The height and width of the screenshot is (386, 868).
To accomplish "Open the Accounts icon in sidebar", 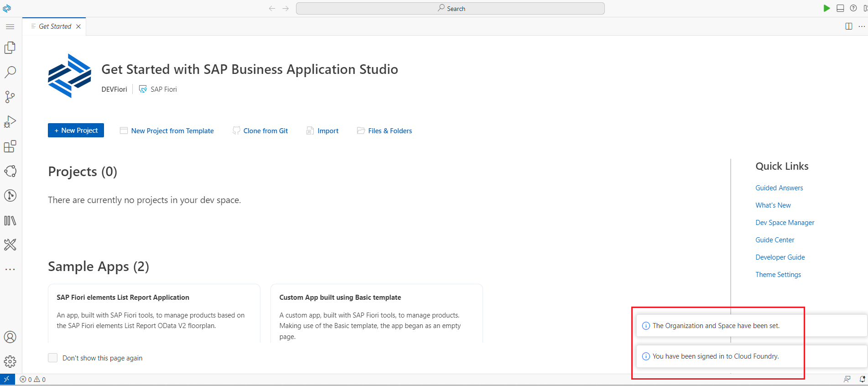I will click(10, 337).
